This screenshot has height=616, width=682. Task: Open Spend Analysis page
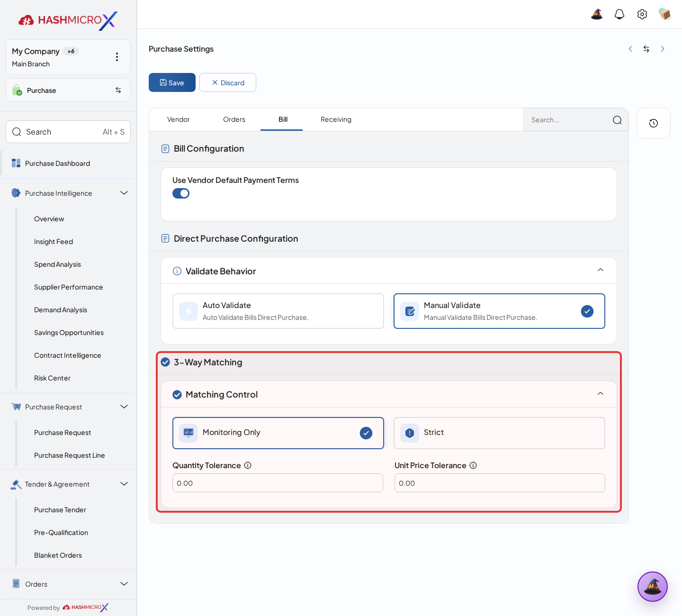57,264
